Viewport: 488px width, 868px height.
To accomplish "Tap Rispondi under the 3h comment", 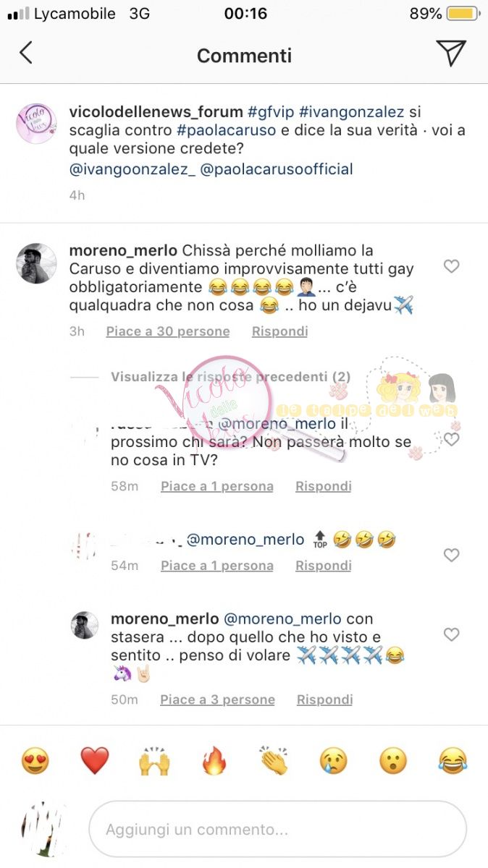I will (279, 331).
